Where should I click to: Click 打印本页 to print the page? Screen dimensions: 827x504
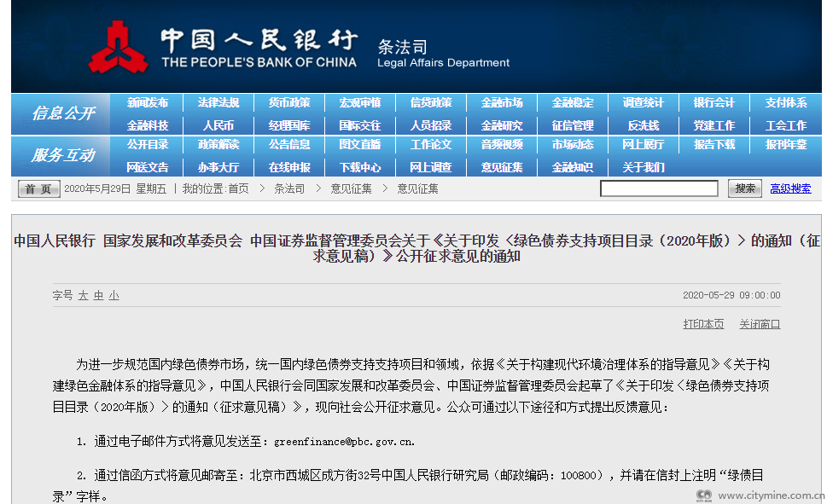tap(703, 324)
